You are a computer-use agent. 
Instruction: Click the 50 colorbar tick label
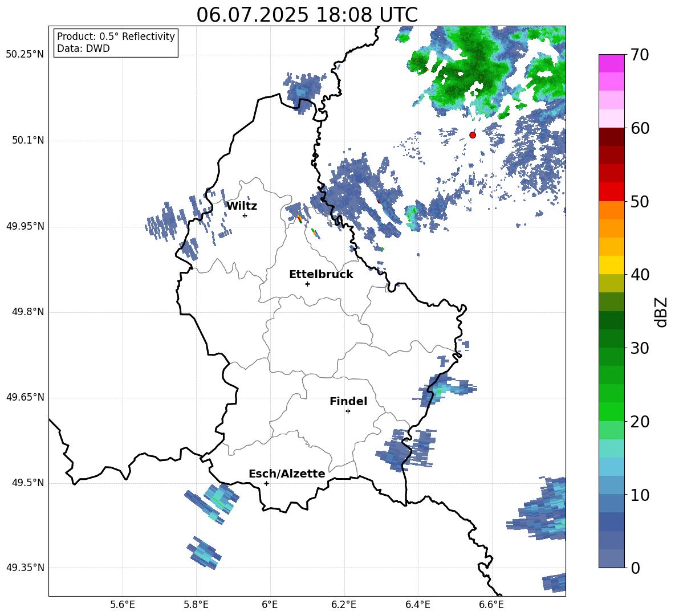pos(640,201)
